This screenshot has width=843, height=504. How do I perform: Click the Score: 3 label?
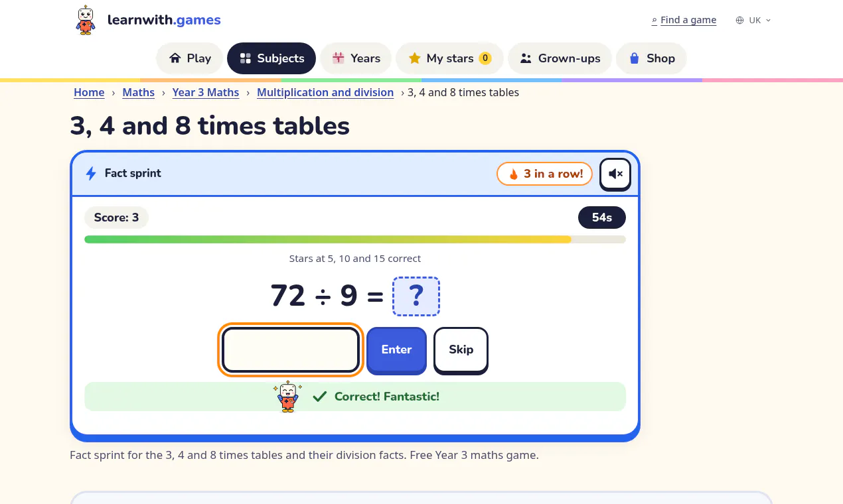pos(116,218)
